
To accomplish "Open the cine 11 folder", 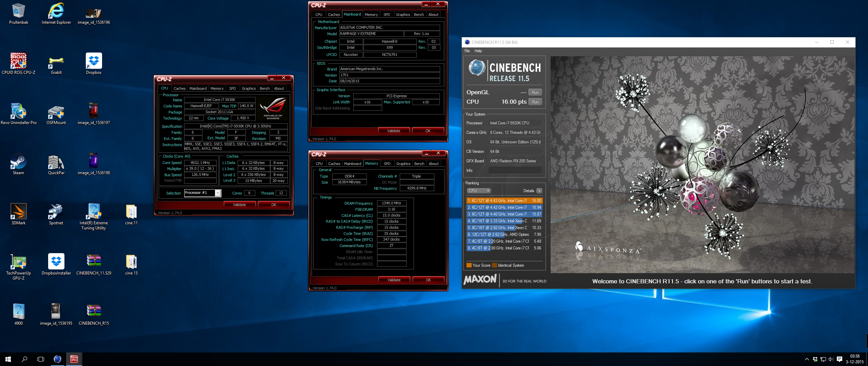I will point(131,214).
